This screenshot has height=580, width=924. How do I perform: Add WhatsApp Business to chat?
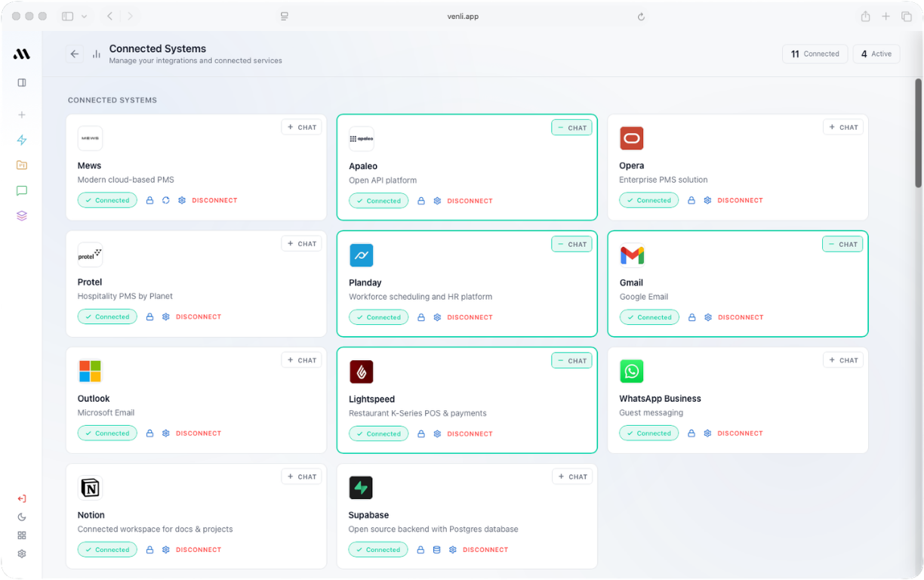coord(843,360)
